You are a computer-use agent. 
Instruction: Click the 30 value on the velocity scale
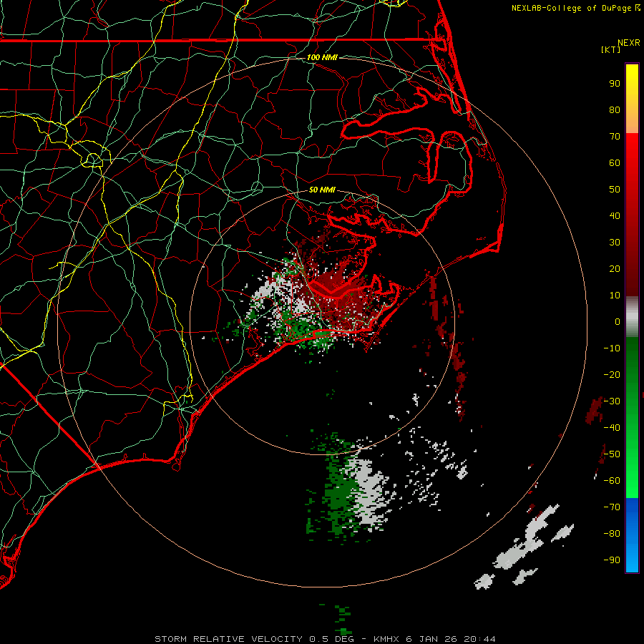click(x=615, y=243)
